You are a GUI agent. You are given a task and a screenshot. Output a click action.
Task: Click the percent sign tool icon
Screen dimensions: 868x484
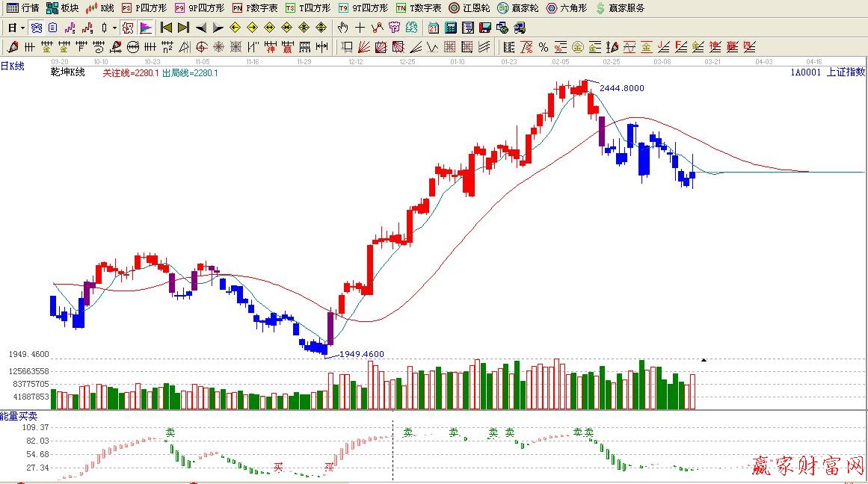point(543,47)
